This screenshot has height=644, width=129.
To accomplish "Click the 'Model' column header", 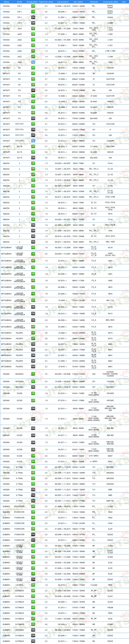I will (19, 2).
